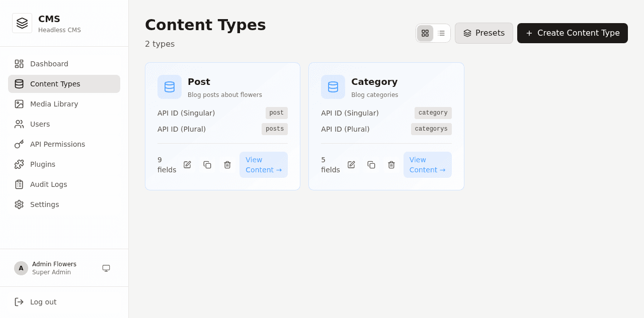Screen dimensions: 644x318
Task: View Audit Logs
Action: click(64, 184)
